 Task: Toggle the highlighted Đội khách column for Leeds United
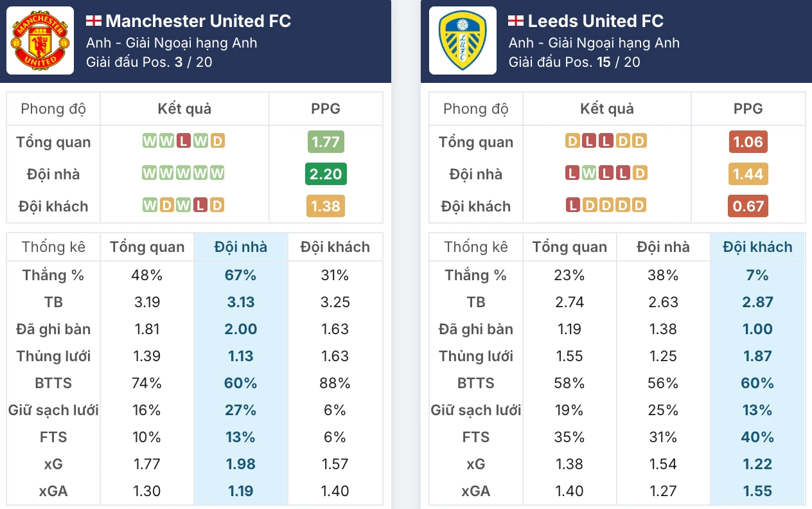[757, 247]
